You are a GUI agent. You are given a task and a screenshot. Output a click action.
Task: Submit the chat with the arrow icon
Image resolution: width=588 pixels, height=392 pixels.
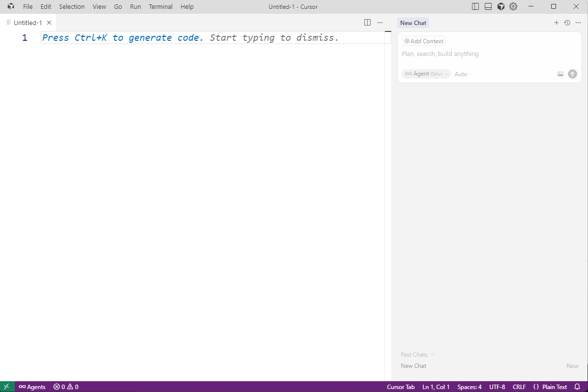(x=572, y=74)
